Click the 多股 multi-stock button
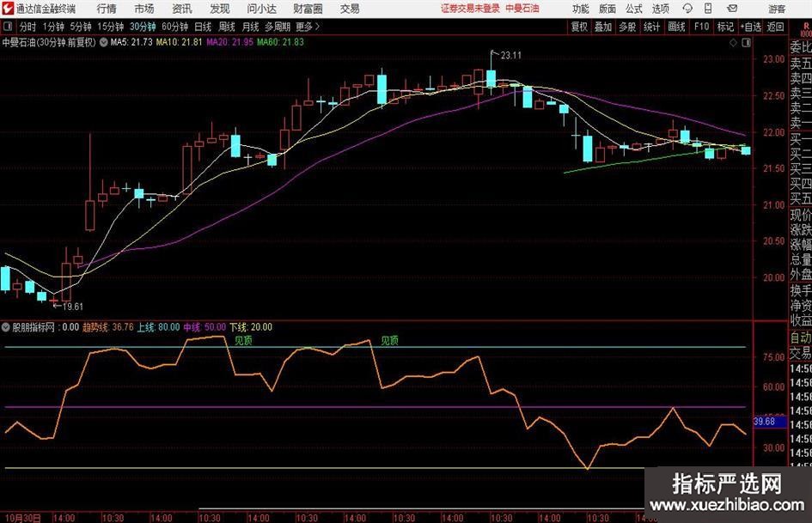The width and height of the screenshot is (812, 523). [627, 27]
